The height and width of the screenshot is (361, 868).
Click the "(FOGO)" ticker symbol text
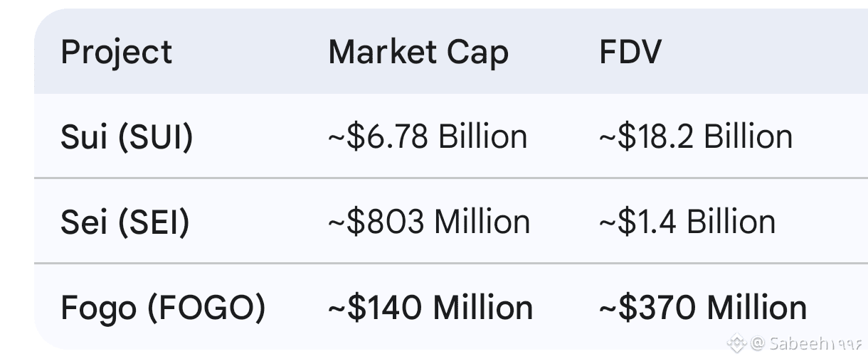[x=206, y=308]
